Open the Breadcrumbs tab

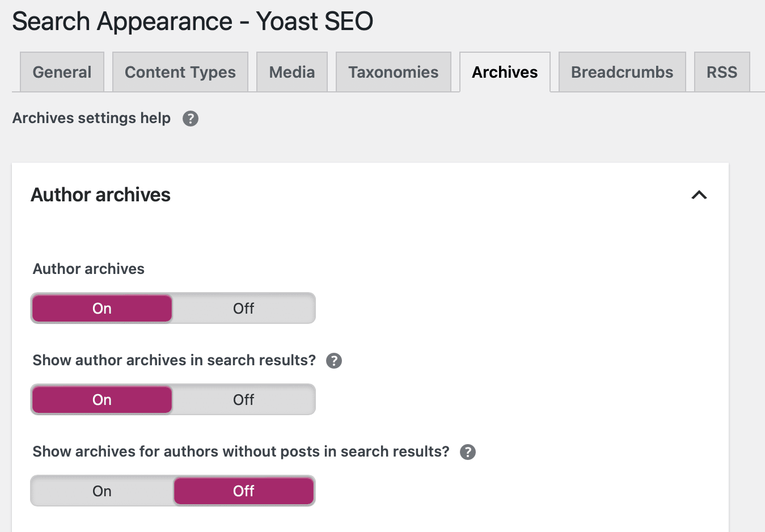(622, 72)
